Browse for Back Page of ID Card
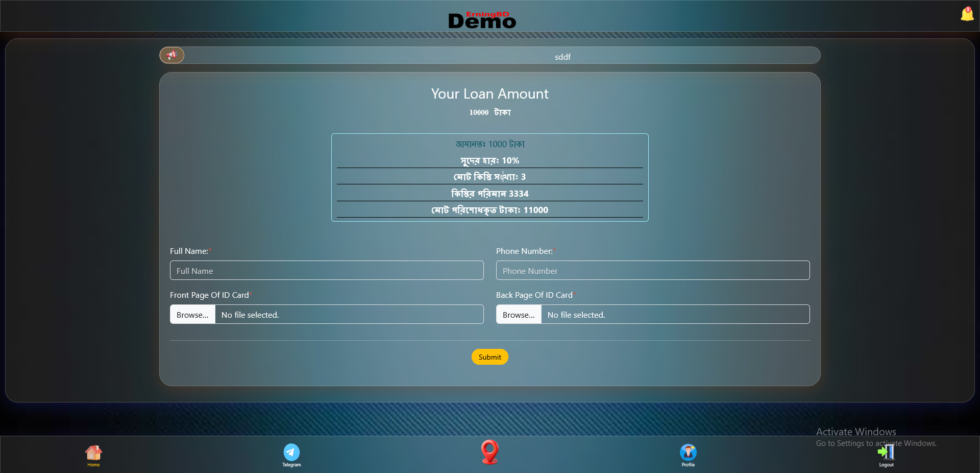This screenshot has height=473, width=980. (519, 315)
